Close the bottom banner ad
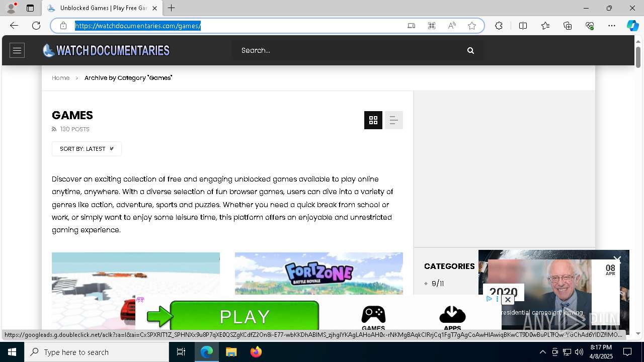The width and height of the screenshot is (644, 362). (x=508, y=300)
